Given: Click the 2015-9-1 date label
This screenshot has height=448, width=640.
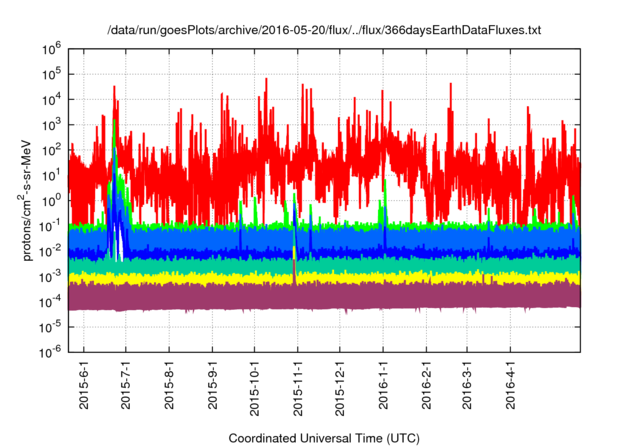Looking at the screenshot, I should tap(212, 385).
